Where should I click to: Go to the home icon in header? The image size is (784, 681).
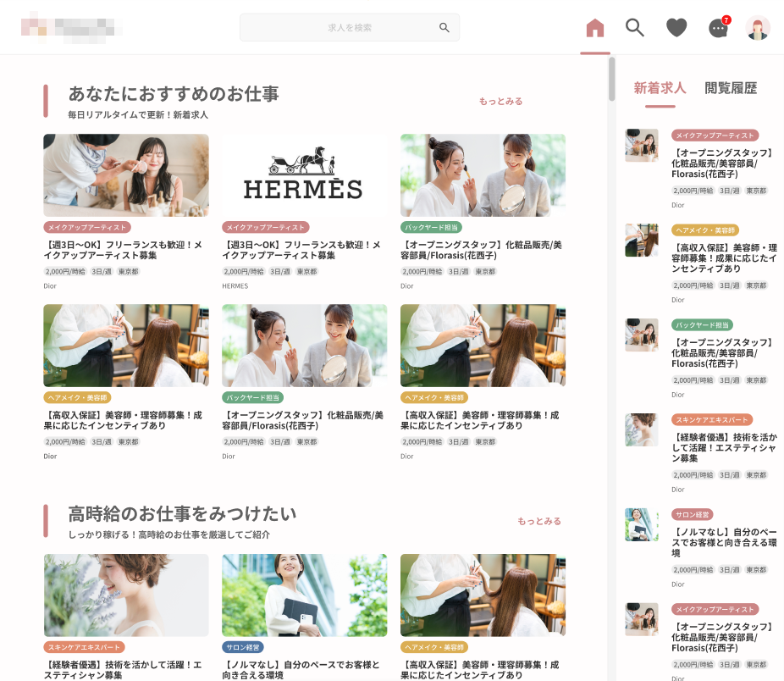(595, 28)
